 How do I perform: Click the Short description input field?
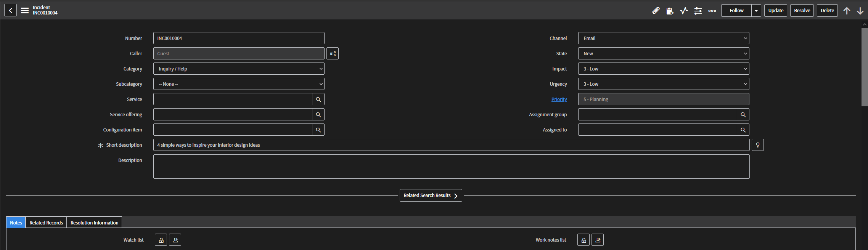(452, 145)
